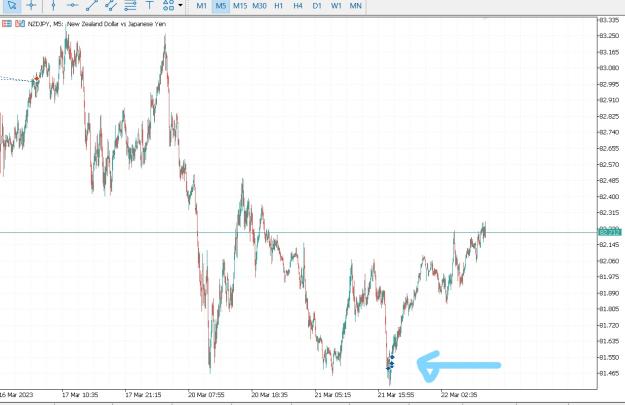The height and width of the screenshot is (405, 625).
Task: Click the 17 Mar 10:35 time label
Action: coord(80,395)
